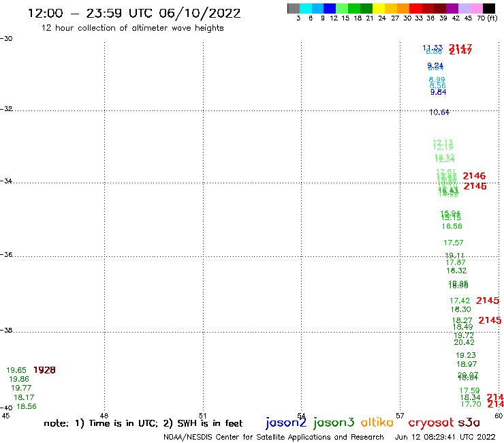504x443 pixels.
Task: Click the wave height value '19.23'
Action: 466,356
